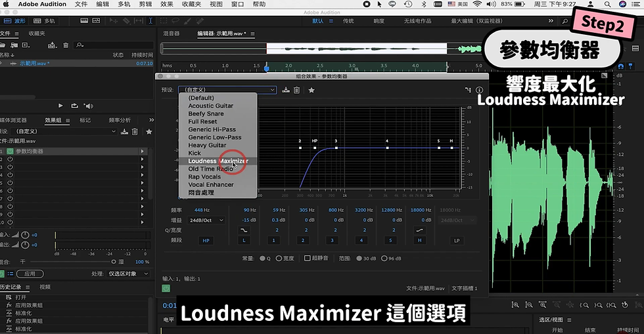Image resolution: width=644 pixels, height=334 pixels.
Task: Open EQ info icon in dialog corner
Action: 479,90
